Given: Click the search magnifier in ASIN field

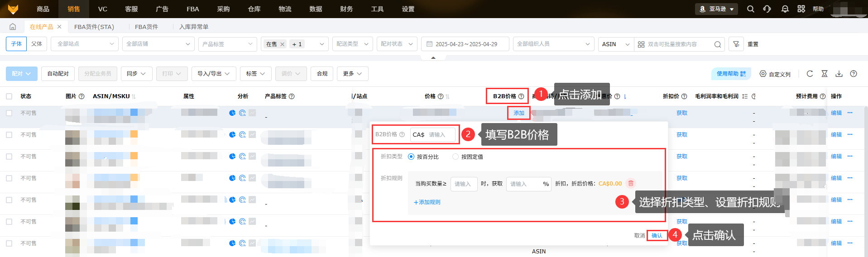Looking at the screenshot, I should [x=718, y=44].
